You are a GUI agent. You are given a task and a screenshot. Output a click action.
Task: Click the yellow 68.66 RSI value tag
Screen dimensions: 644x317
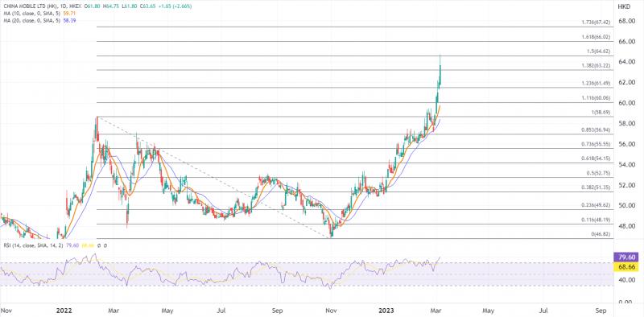628,267
